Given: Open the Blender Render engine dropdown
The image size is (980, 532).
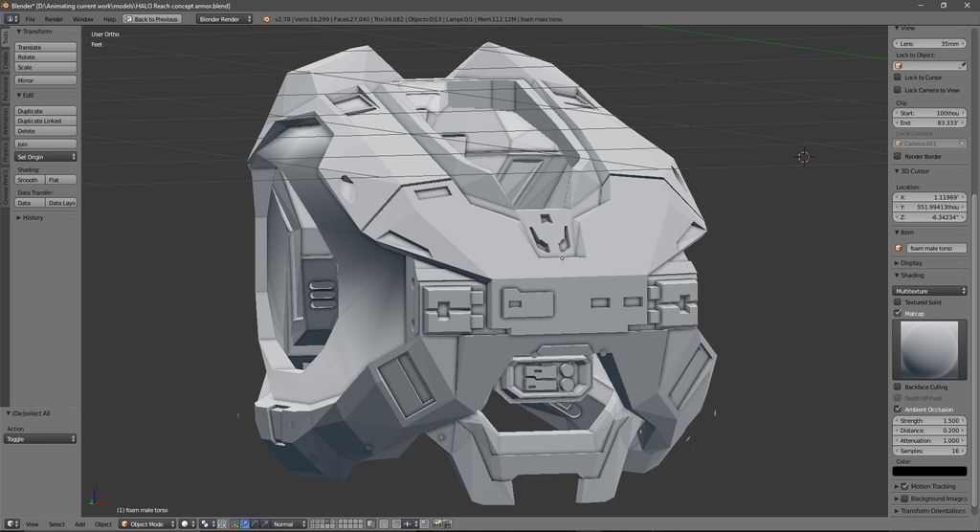Looking at the screenshot, I should click(225, 19).
